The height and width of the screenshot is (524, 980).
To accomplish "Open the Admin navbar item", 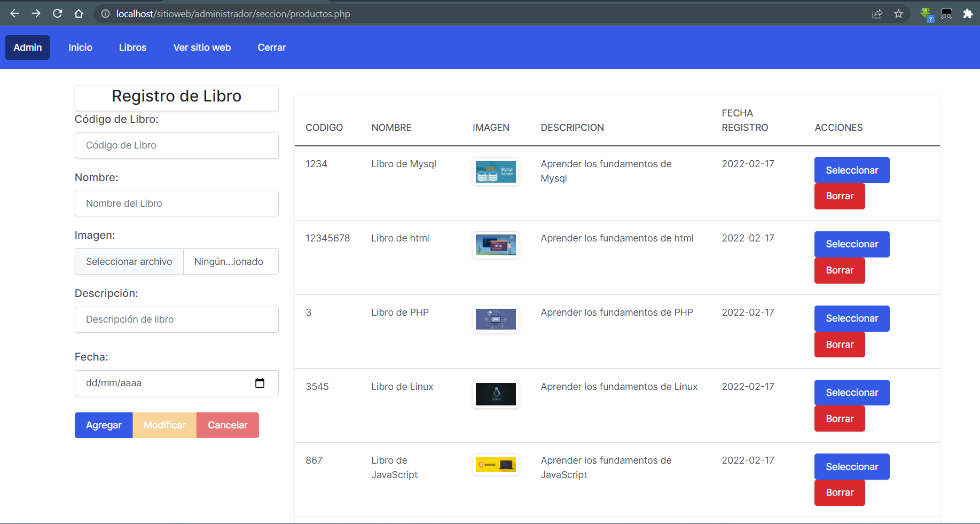I will [x=28, y=48].
